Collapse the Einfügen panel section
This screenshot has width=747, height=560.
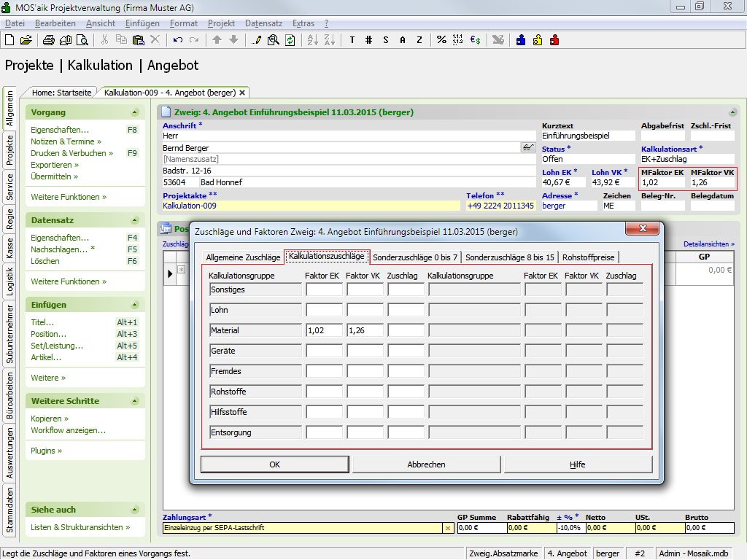[x=134, y=305]
